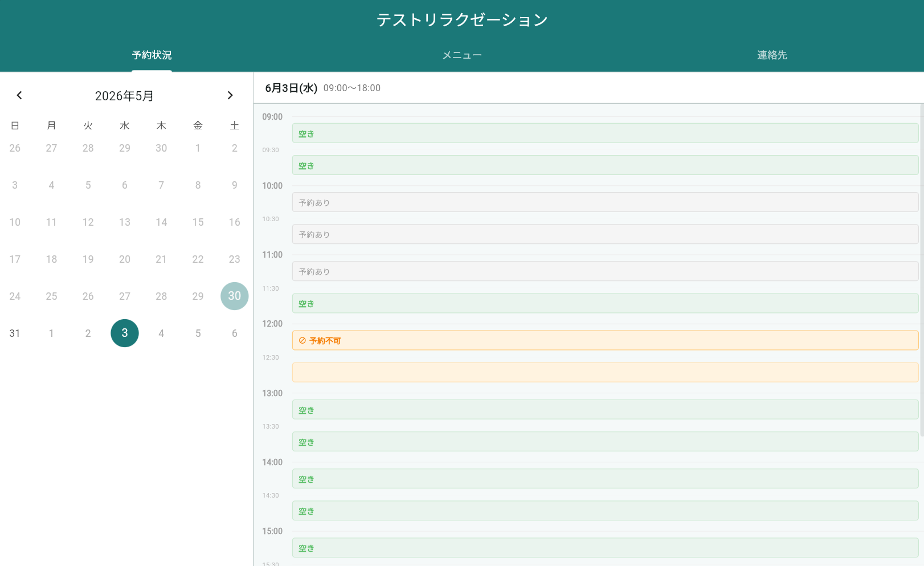Book the 09:30 空き slot
924x566 pixels.
[x=605, y=165]
